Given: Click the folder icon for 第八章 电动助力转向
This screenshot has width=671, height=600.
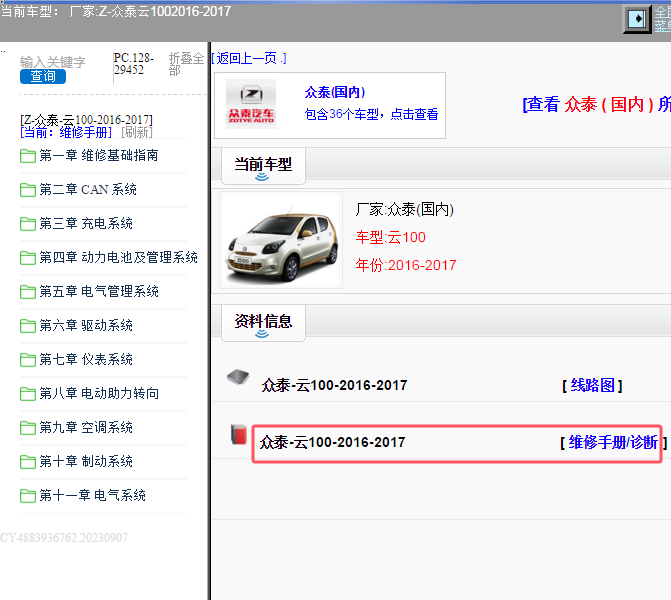Looking at the screenshot, I should tap(28, 394).
